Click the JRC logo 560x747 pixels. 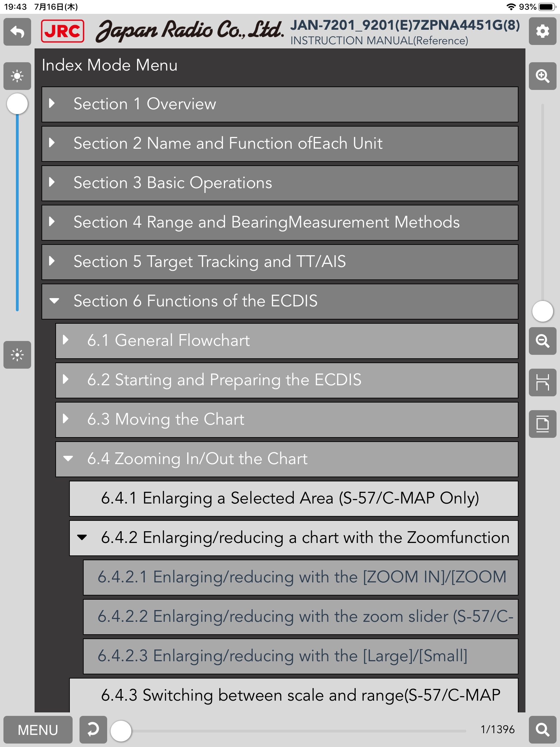pyautogui.click(x=63, y=31)
